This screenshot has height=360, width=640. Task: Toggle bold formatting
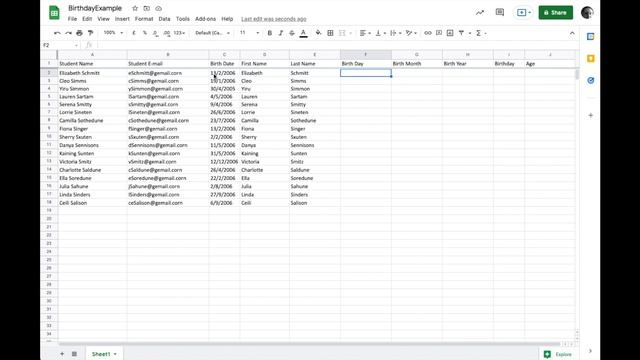(269, 33)
